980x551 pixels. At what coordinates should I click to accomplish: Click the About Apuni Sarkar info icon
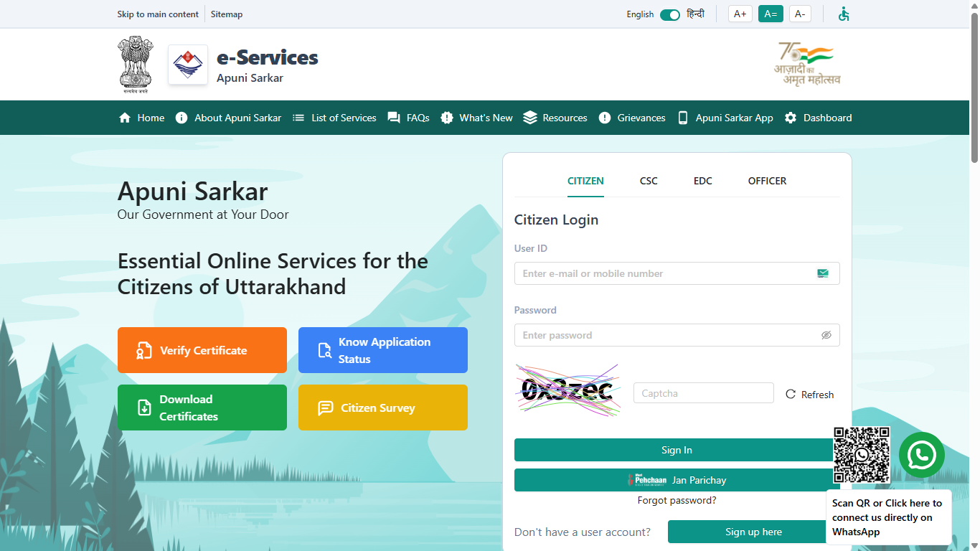(182, 118)
